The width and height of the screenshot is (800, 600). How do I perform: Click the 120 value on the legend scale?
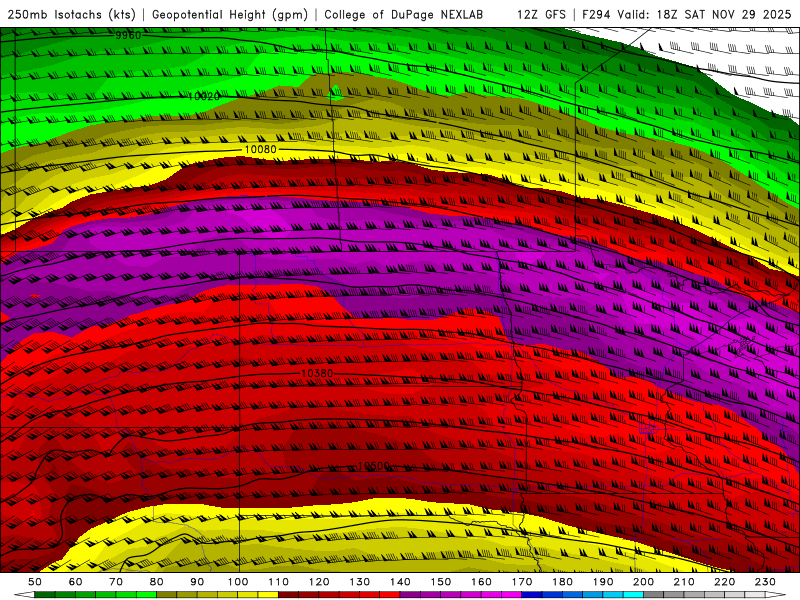(x=319, y=582)
